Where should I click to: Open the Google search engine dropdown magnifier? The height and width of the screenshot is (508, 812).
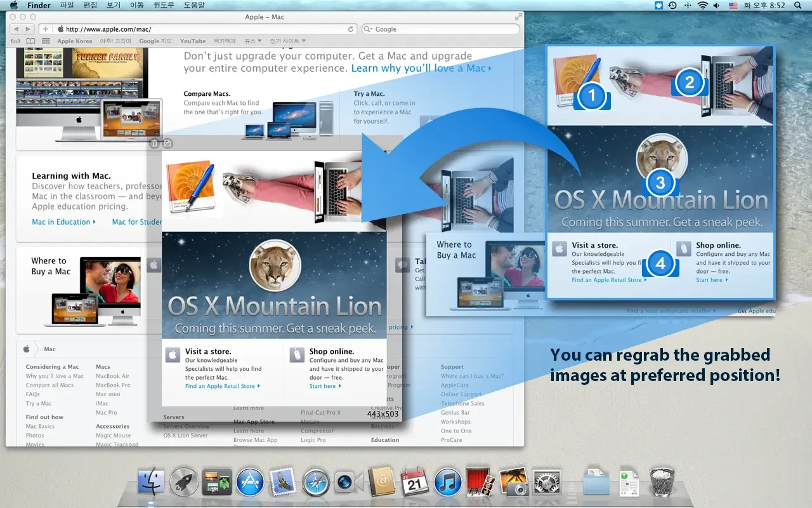(x=369, y=29)
